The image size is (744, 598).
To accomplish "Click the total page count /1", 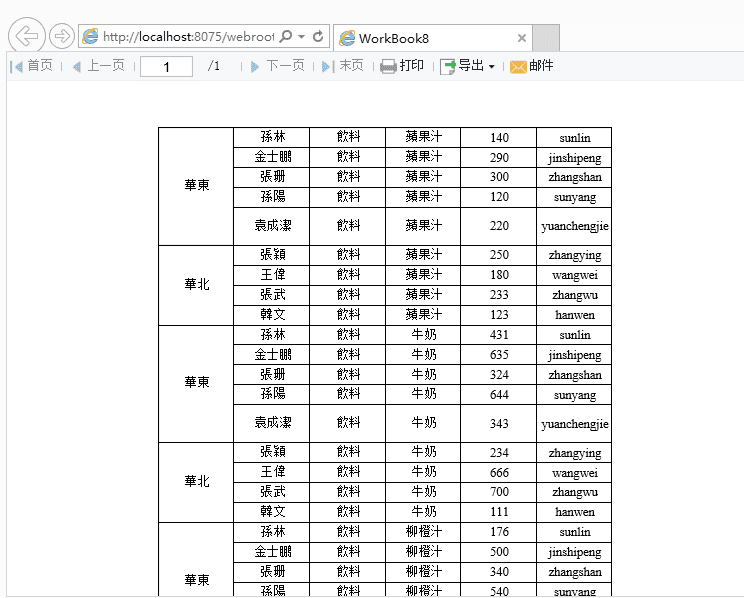I will [x=214, y=66].
